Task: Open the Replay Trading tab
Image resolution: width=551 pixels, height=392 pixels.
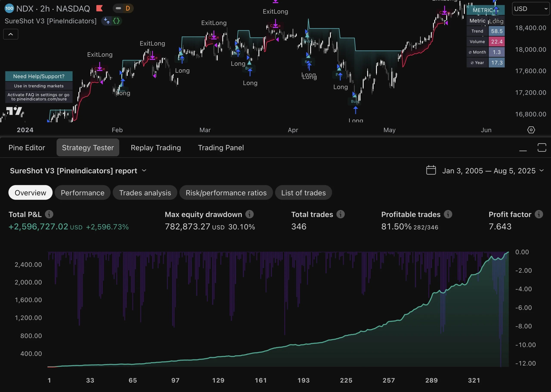Action: [156, 148]
